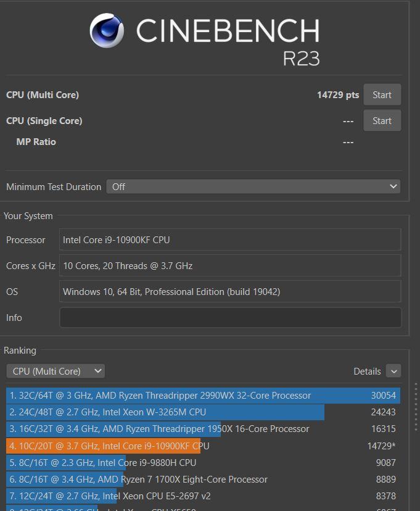Click the 24243 score value
420x511 pixels.
tap(383, 412)
